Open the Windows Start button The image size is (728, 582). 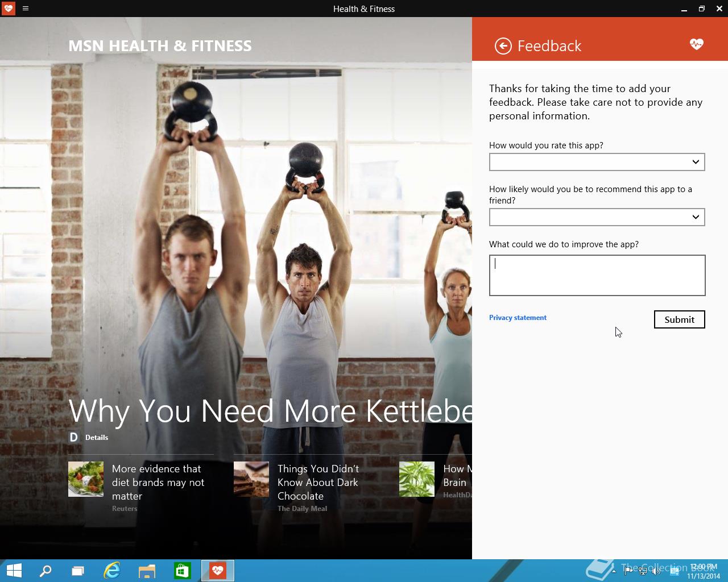14,571
